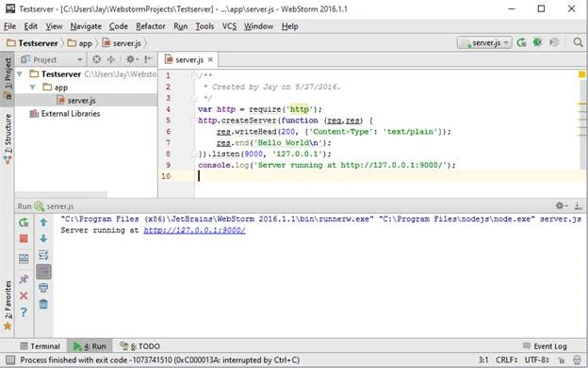Activate the server.js editor tab
The image size is (588, 368).
pyautogui.click(x=189, y=60)
